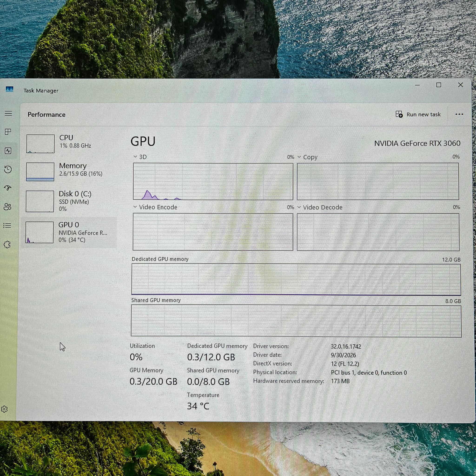
Task: Expand the Video Encode engine dropdown
Action: coord(135,207)
